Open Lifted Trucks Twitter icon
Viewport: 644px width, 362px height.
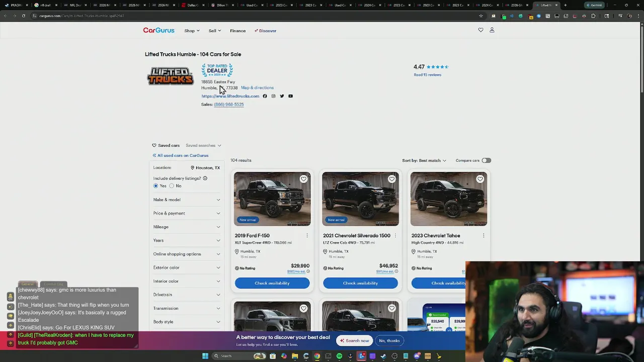(282, 96)
